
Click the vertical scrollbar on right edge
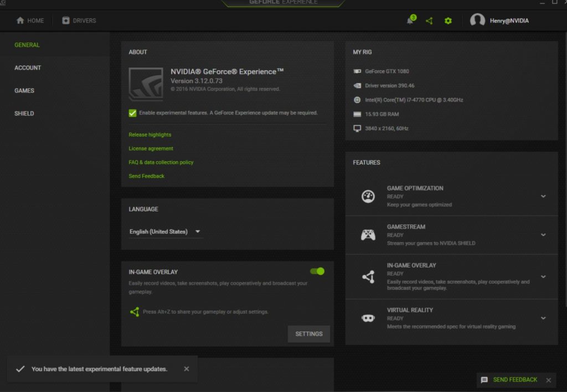[565, 170]
